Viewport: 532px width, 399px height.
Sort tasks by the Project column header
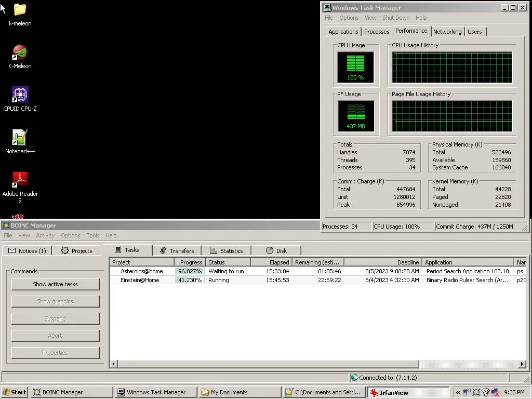142,262
